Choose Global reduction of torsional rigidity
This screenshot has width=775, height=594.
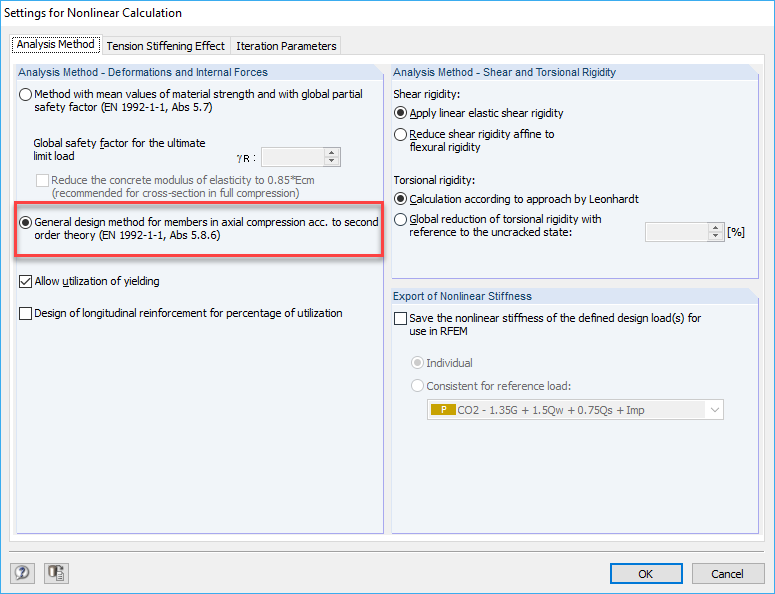pos(401,219)
